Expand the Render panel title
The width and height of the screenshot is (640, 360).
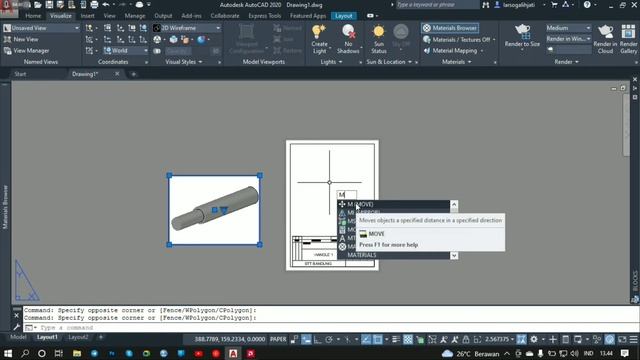[x=566, y=62]
